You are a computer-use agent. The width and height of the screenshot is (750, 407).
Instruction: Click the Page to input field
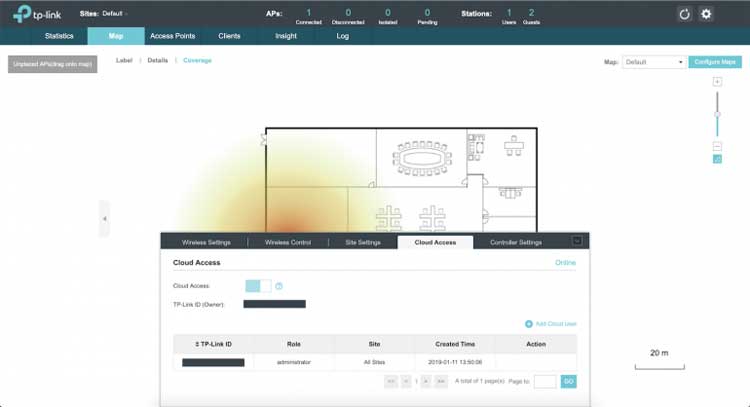coord(545,381)
